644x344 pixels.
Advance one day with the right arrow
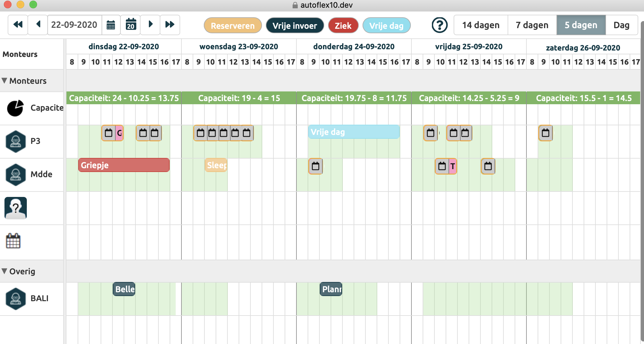coord(150,25)
